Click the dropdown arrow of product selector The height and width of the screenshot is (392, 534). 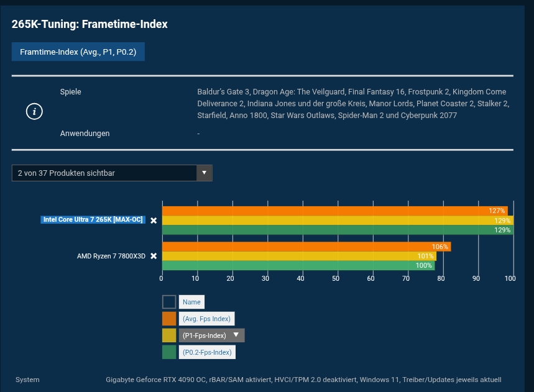[205, 173]
